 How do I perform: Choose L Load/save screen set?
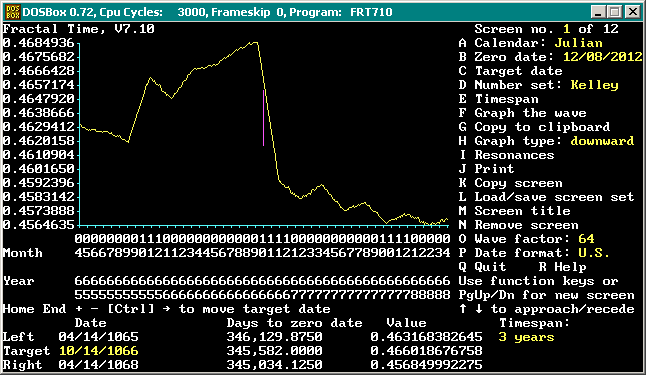[x=546, y=197]
